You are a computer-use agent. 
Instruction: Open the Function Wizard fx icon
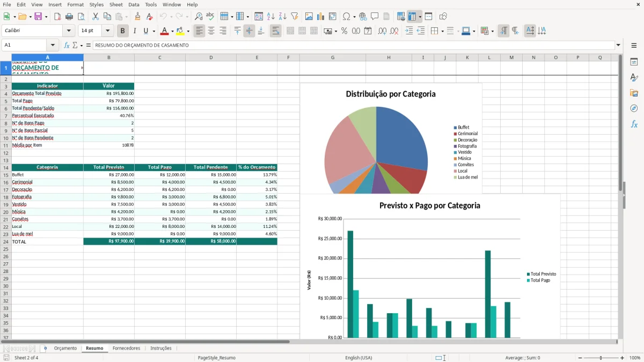pos(67,46)
